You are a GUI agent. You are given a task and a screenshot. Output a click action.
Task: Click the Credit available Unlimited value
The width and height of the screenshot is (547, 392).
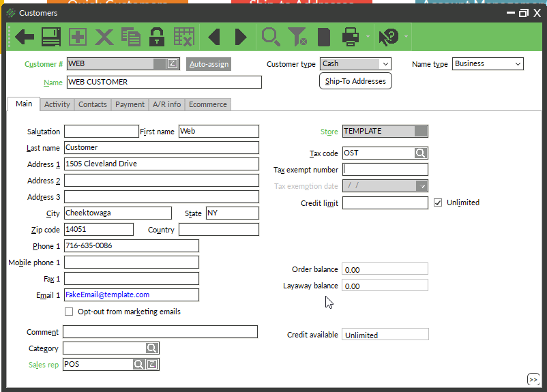point(385,334)
